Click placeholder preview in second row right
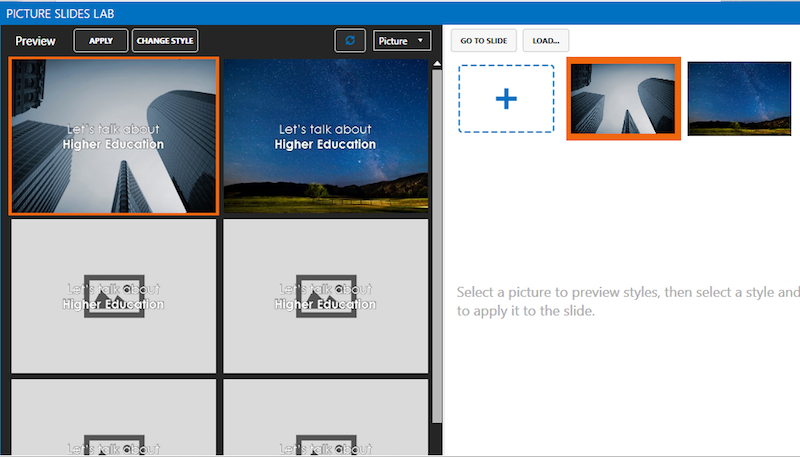The width and height of the screenshot is (800, 457). (325, 296)
